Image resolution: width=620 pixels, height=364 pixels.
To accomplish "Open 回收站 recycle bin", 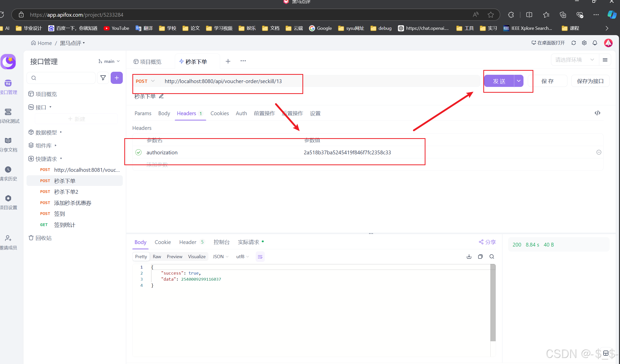I will [x=40, y=238].
